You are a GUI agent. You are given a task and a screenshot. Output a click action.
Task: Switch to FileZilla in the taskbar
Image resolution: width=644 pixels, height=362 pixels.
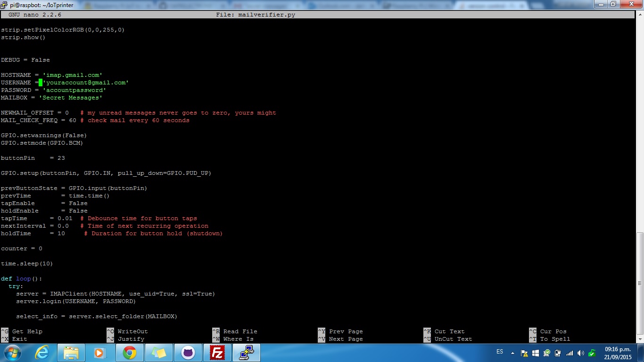pyautogui.click(x=217, y=353)
